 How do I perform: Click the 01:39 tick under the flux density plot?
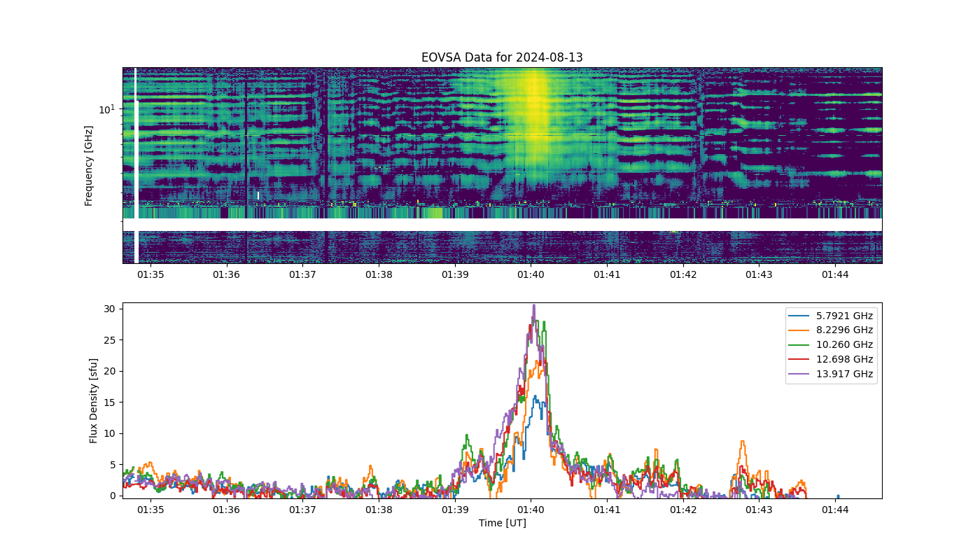coord(455,510)
